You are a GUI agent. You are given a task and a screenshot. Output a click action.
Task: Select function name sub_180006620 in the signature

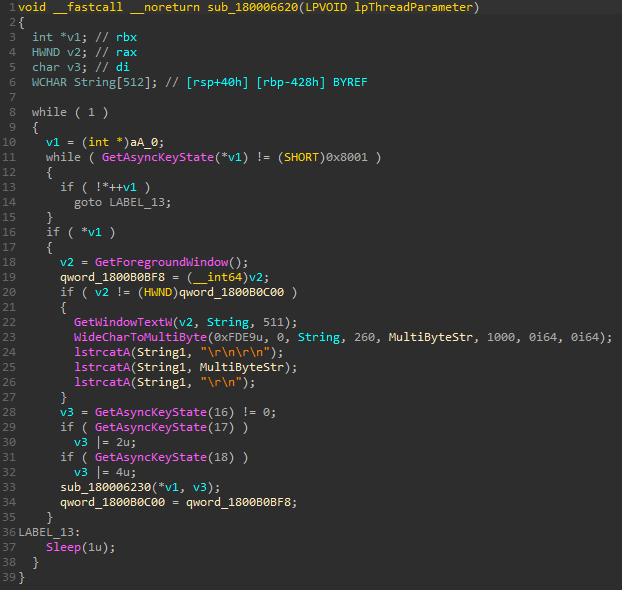(252, 7)
